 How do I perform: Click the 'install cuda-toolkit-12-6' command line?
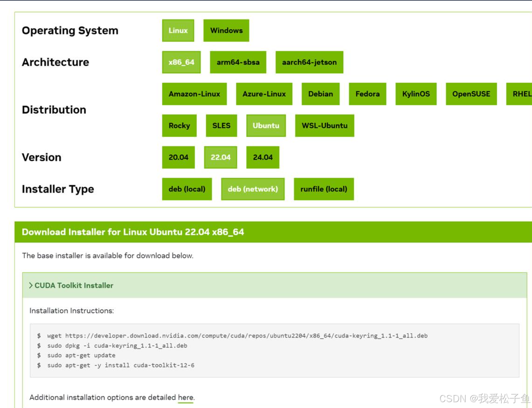click(x=121, y=365)
